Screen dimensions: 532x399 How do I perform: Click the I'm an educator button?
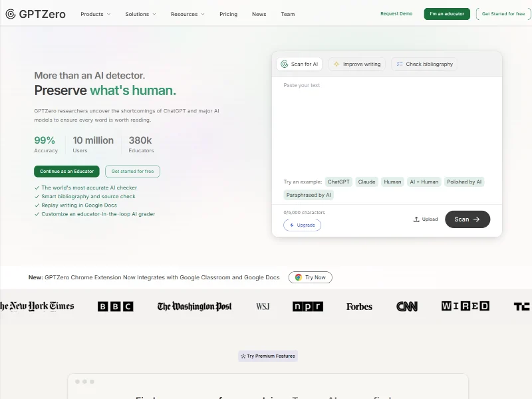447,14
